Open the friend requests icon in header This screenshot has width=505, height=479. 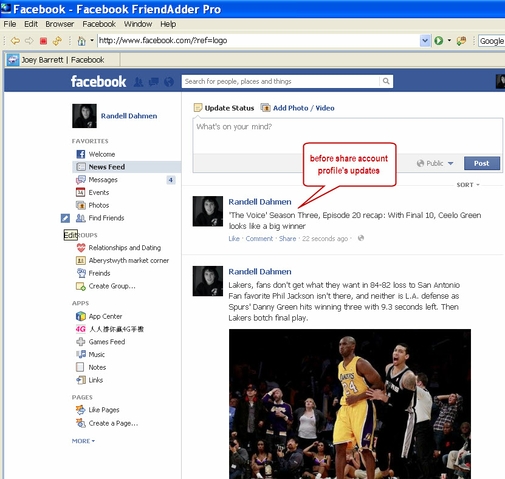(138, 82)
